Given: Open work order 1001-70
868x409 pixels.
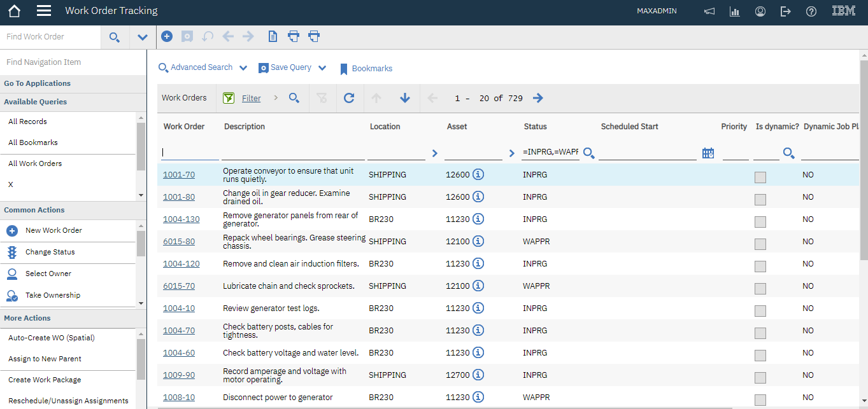Looking at the screenshot, I should click(x=179, y=174).
